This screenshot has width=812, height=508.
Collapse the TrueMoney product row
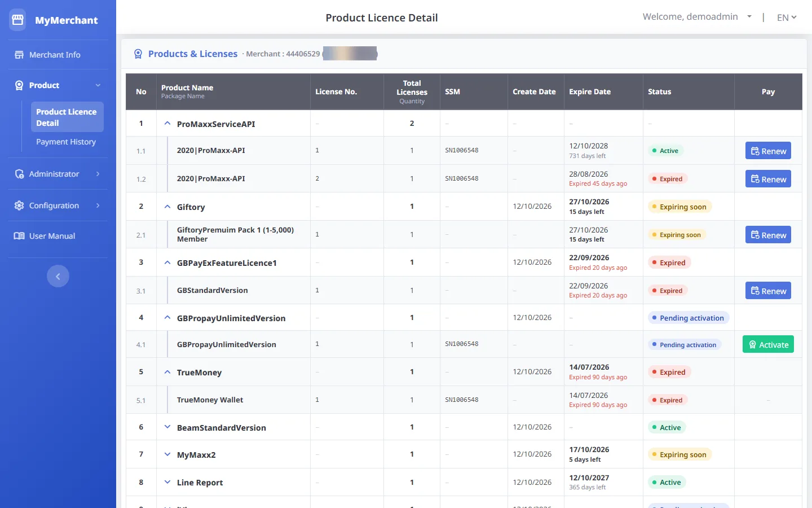click(x=167, y=372)
